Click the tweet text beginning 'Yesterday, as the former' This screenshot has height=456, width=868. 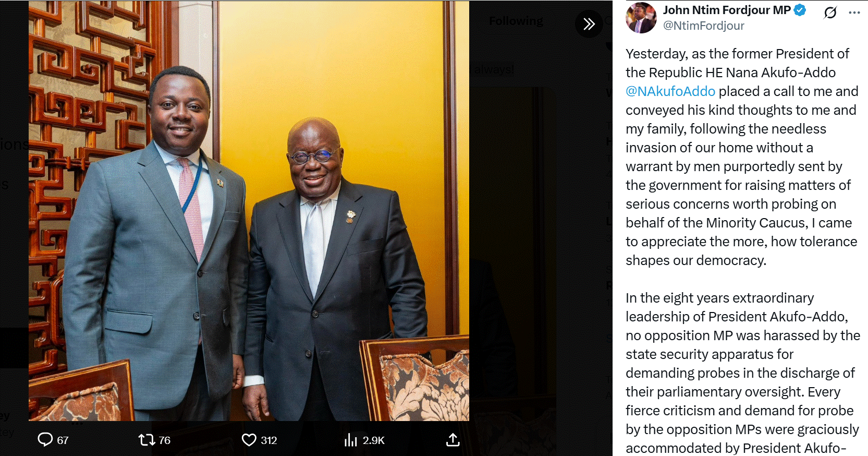point(741,157)
